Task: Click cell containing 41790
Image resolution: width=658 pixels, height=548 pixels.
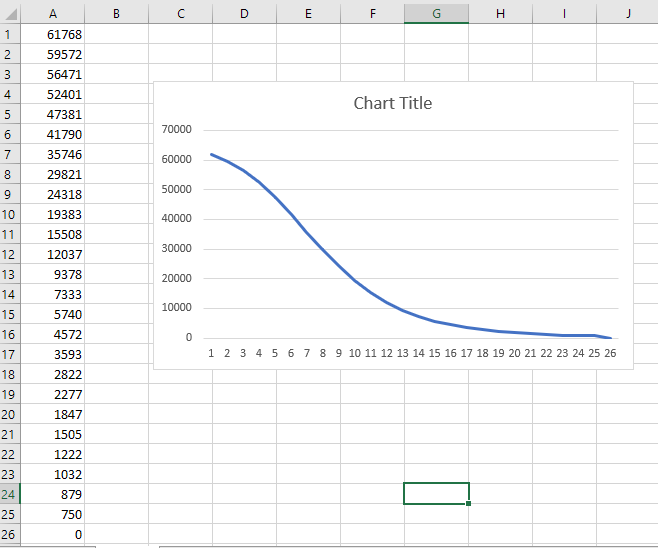Action: pyautogui.click(x=52, y=134)
